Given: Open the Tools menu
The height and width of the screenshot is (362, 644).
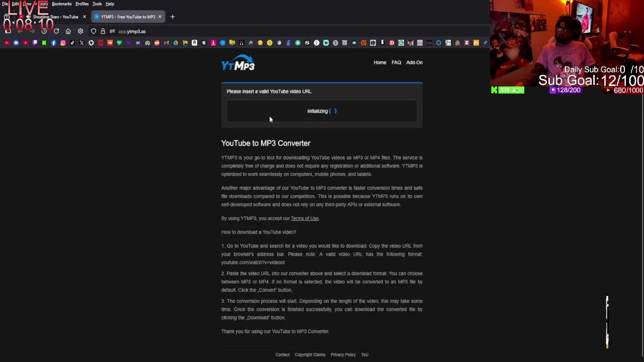Looking at the screenshot, I should click(x=97, y=4).
